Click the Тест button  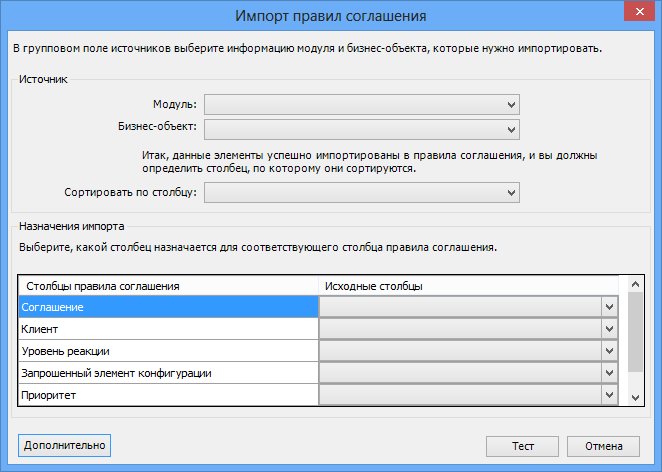click(523, 446)
